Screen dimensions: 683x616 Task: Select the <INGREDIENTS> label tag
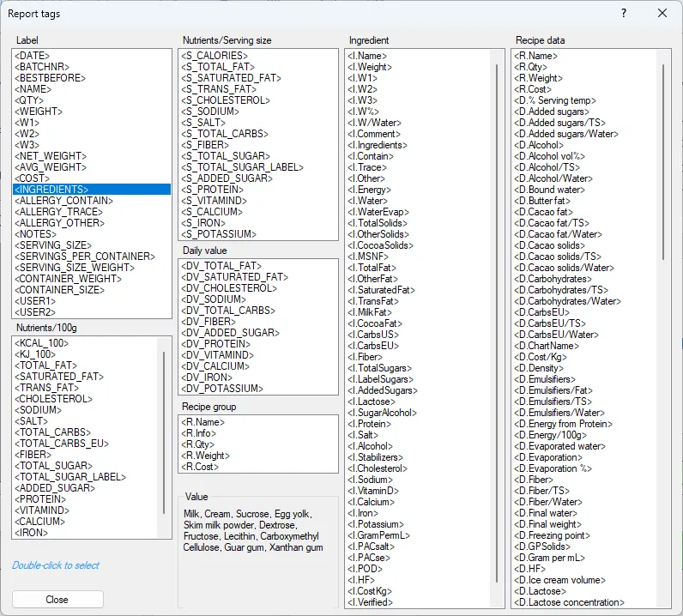coord(92,190)
